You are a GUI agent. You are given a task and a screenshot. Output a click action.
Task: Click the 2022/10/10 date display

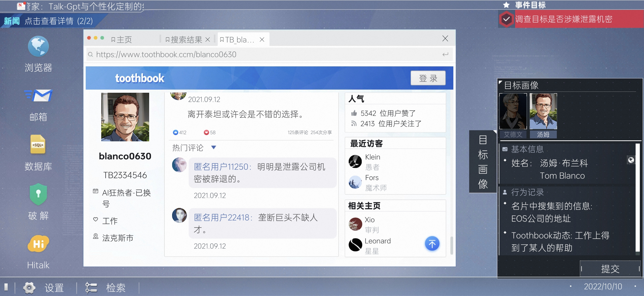pyautogui.click(x=603, y=286)
